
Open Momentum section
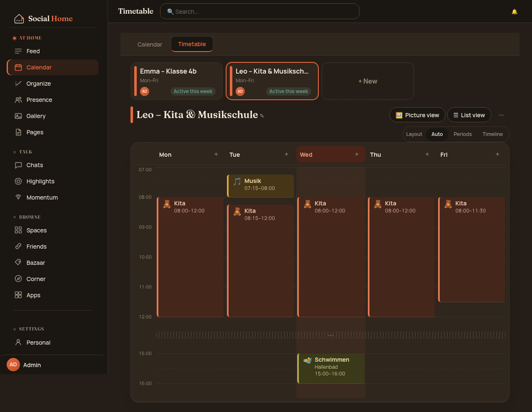[x=53, y=197]
